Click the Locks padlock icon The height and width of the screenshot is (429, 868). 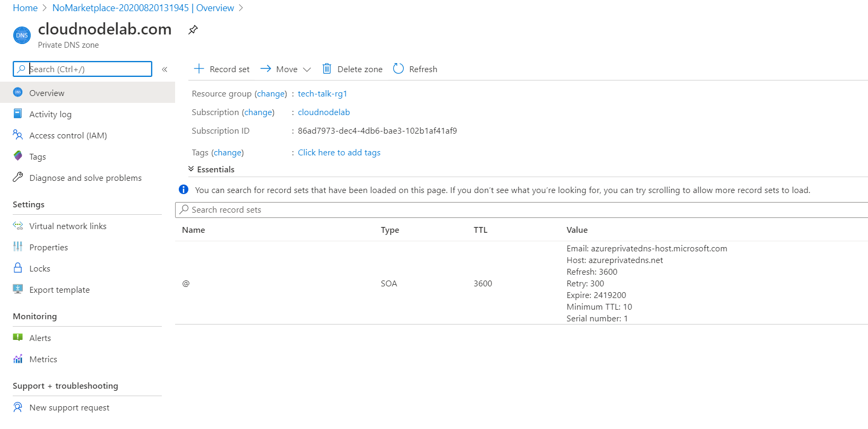click(x=18, y=268)
